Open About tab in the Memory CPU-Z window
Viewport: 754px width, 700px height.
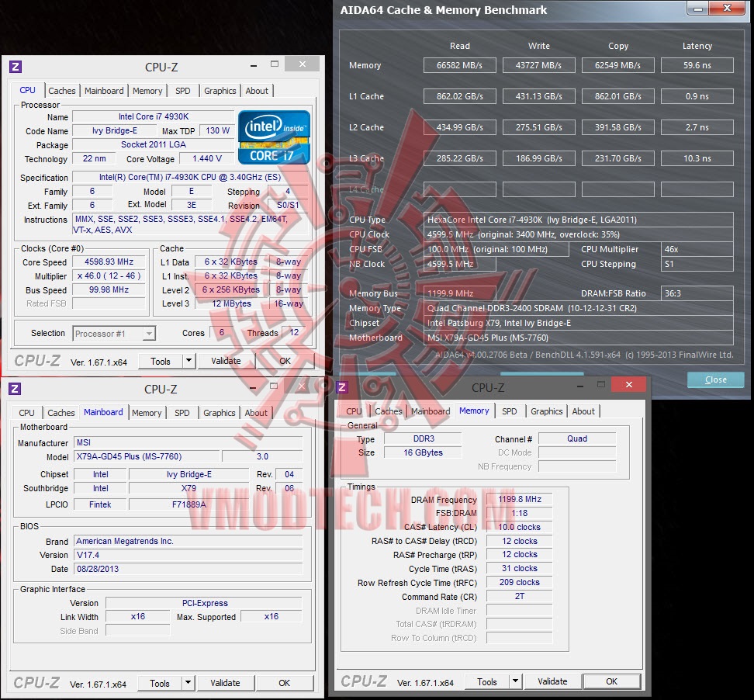(x=583, y=411)
